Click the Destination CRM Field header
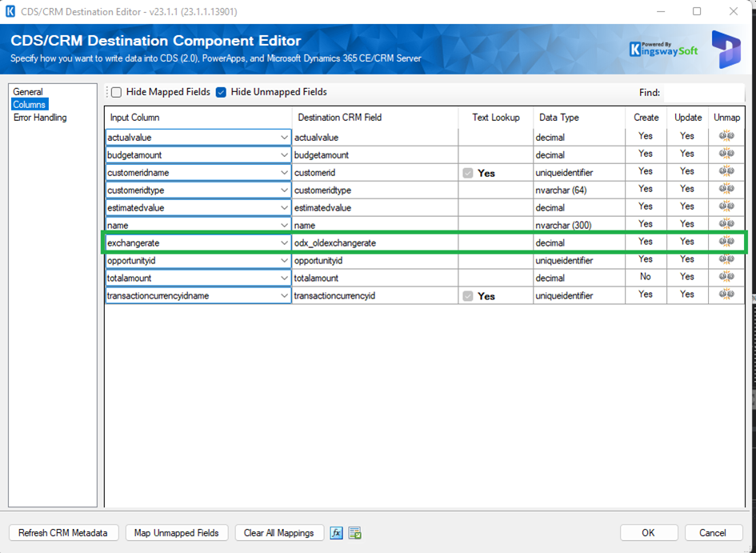Screen dimensions: 756x553 click(x=375, y=118)
